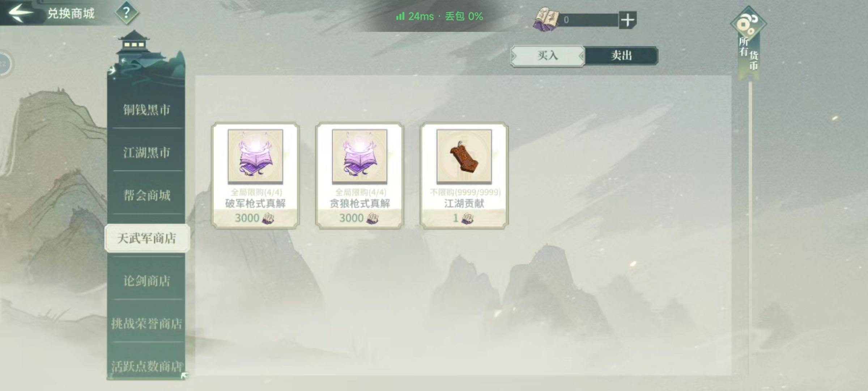Open the 铜钱黑市 tab

146,109
